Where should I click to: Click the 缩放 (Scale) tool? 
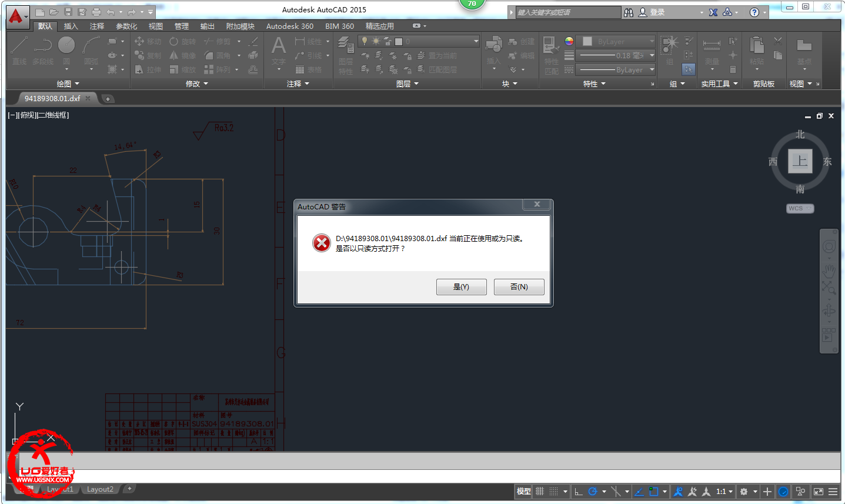183,69
